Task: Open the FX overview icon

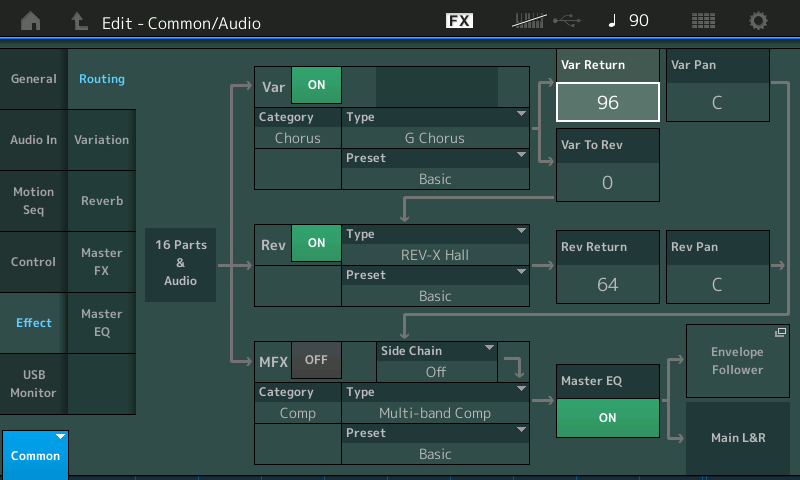Action: coord(460,20)
